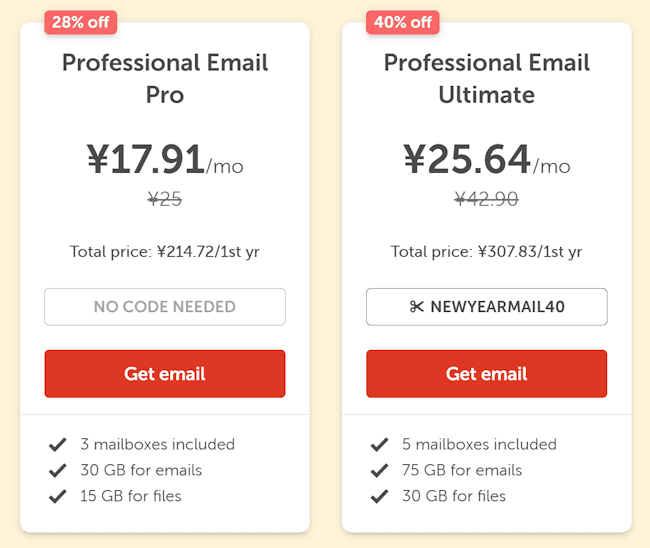Copy the NEWYEARMAIL40 coupon code
The width and height of the screenshot is (650, 548).
pos(487,307)
